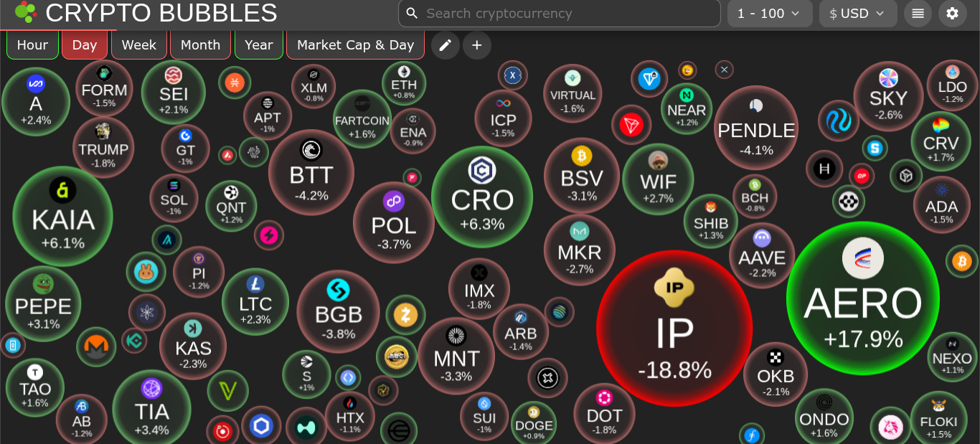This screenshot has width=980, height=444.
Task: Switch to the Hour tab
Action: point(32,44)
